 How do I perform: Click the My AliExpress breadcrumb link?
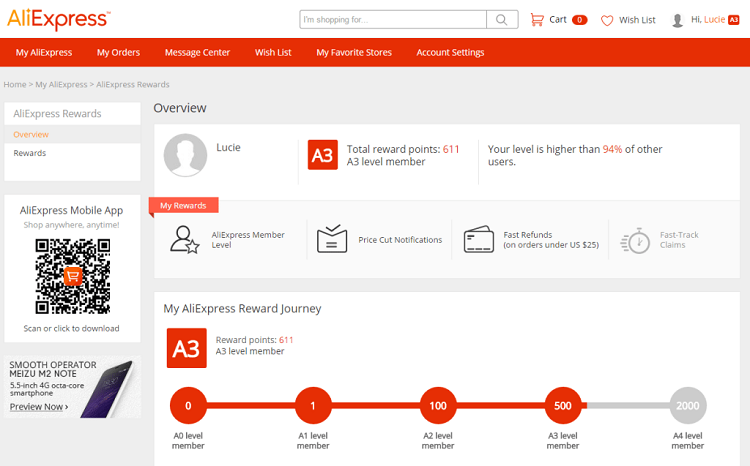(x=61, y=85)
